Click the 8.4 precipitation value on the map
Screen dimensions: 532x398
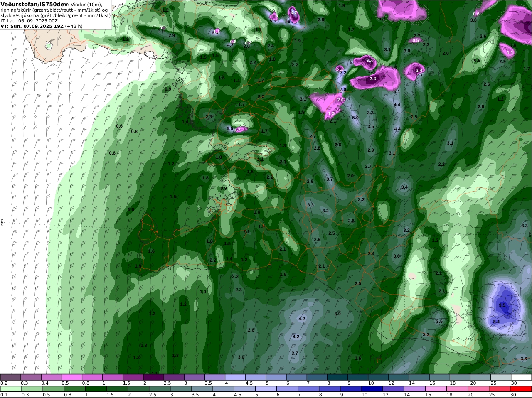coord(496,322)
